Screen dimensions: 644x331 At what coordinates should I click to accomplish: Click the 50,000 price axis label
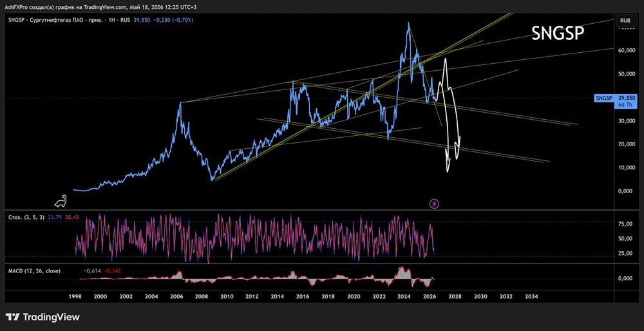pos(627,74)
